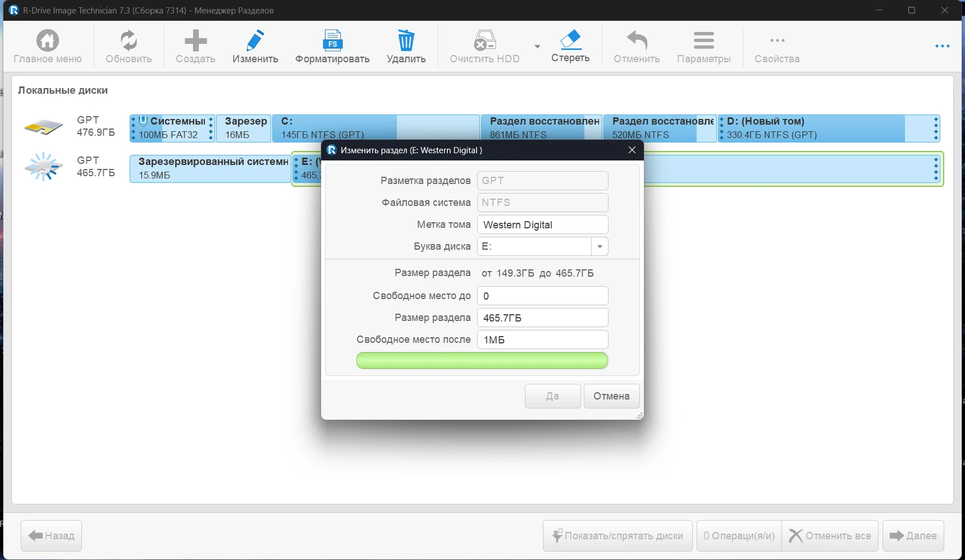
Task: Click the Создать plus icon
Action: [195, 41]
